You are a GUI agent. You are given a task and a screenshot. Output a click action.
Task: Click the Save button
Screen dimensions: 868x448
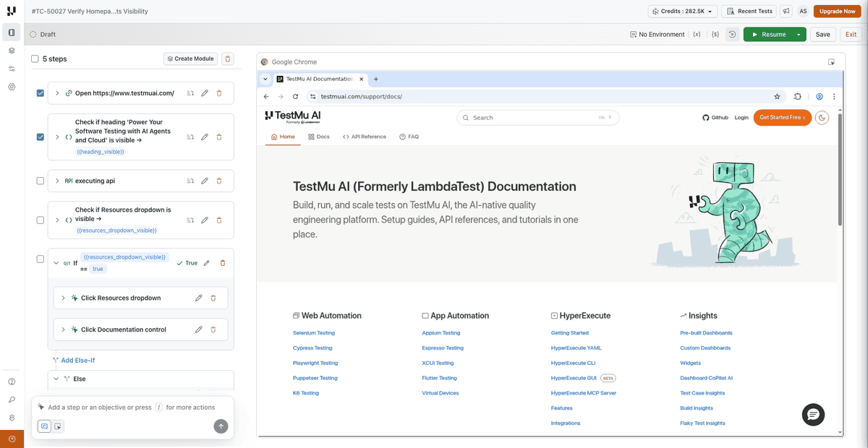[823, 34]
